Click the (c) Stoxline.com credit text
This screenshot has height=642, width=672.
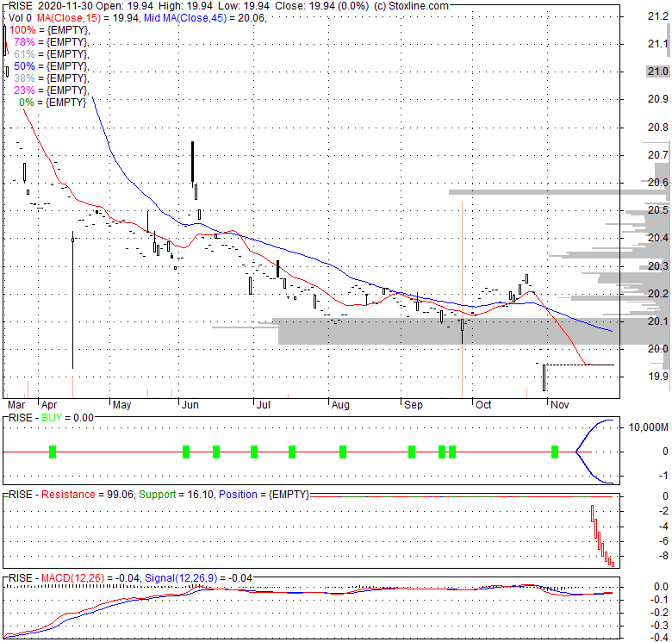[x=411, y=6]
